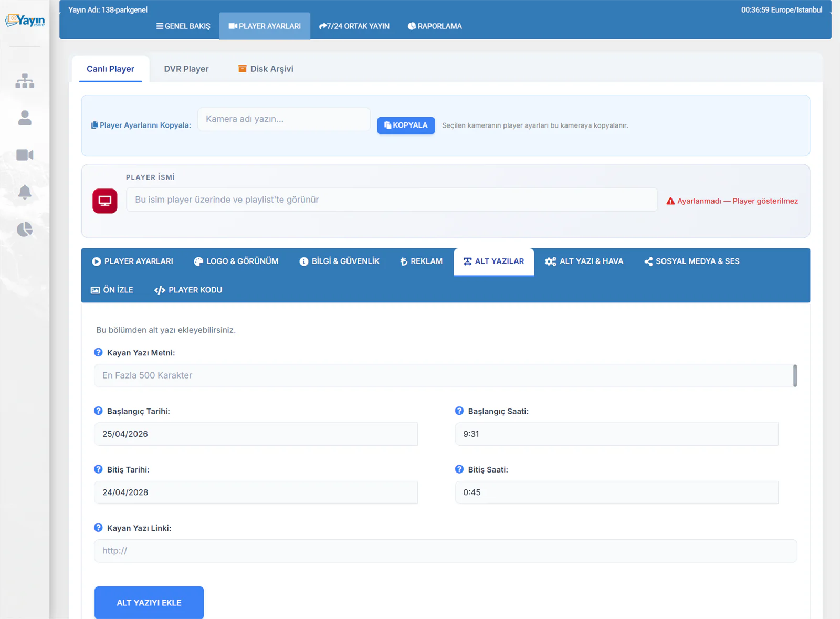This screenshot has height=619, width=840.
Task: Focus the Player İsmi input field
Action: (392, 200)
